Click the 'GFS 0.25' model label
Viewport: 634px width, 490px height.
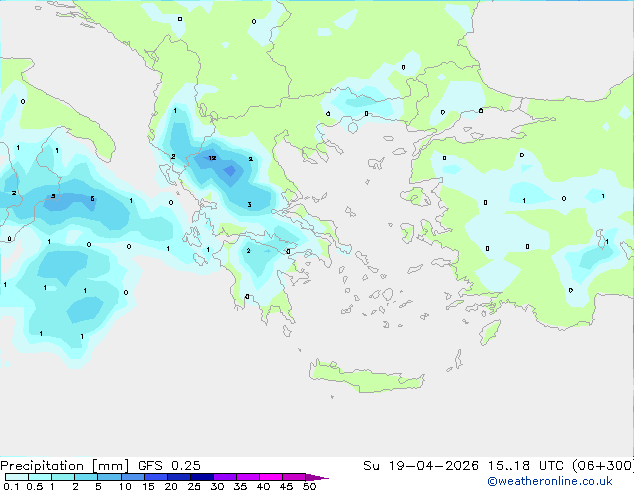click(x=169, y=466)
